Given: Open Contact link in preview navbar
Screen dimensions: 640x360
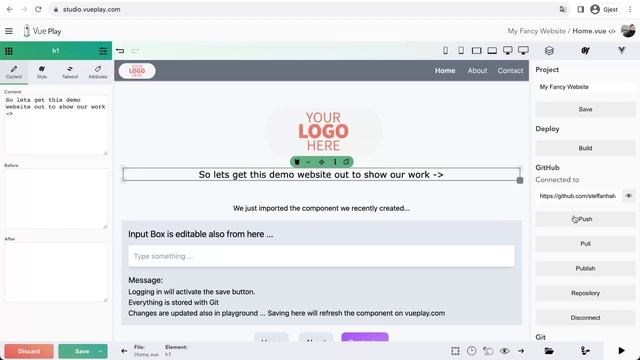Looking at the screenshot, I should point(510,71).
